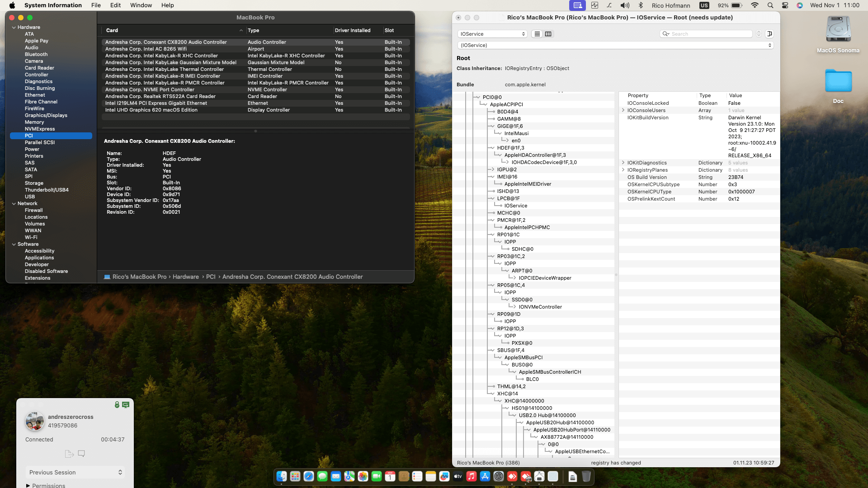This screenshot has width=868, height=488.
Task: Open the file transfer icon in AnyDesk panel
Action: point(69,454)
